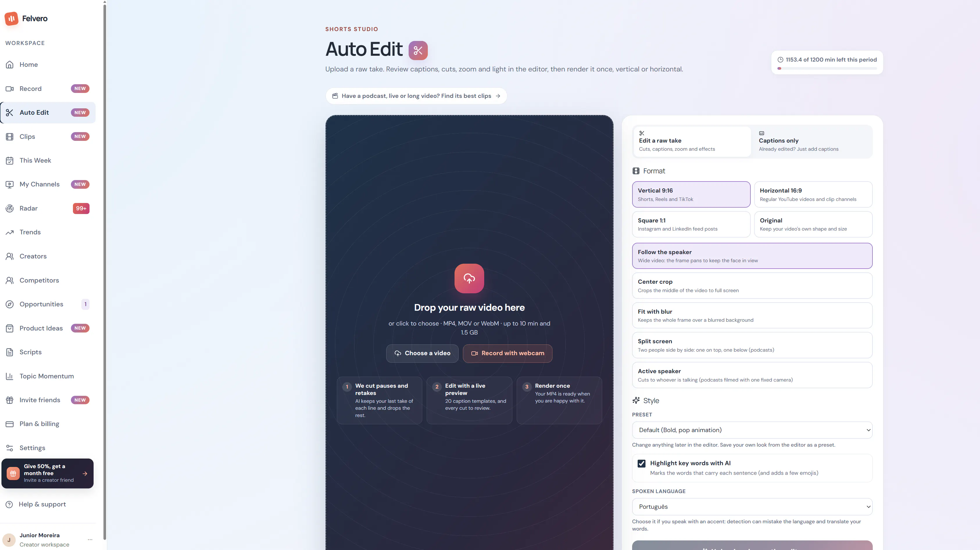
Task: Click the Home house icon in sidebar
Action: coord(10,65)
